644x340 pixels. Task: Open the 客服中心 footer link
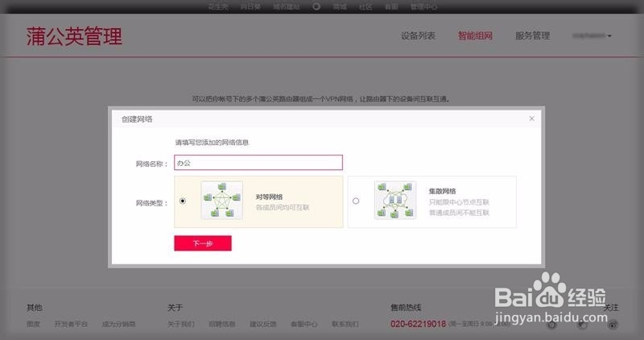pyautogui.click(x=304, y=324)
